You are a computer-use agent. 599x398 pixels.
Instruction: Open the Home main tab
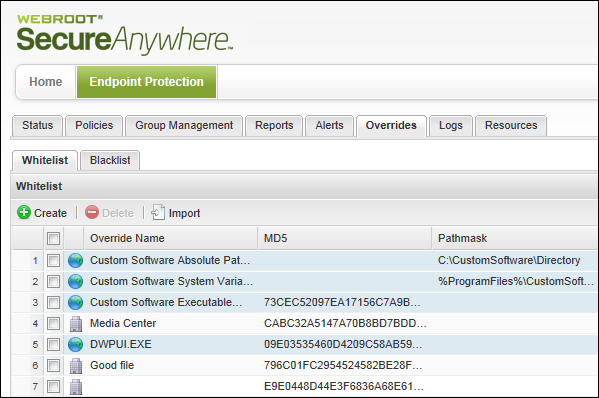pyautogui.click(x=45, y=82)
